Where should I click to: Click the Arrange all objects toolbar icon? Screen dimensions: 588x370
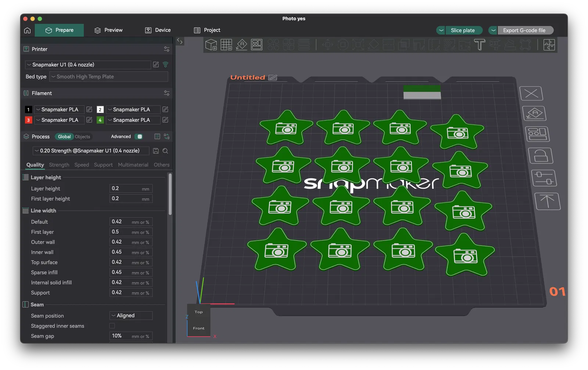click(x=257, y=45)
